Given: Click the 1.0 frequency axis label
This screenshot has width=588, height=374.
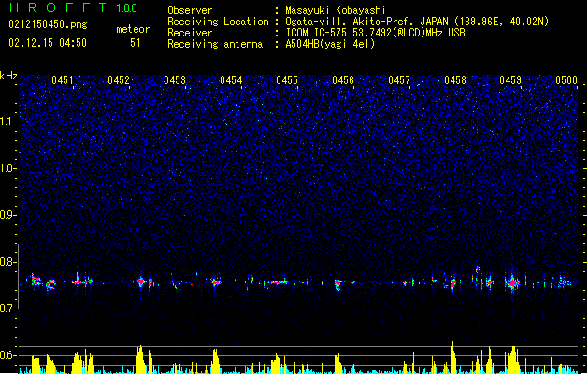Looking at the screenshot, I should click(8, 168).
